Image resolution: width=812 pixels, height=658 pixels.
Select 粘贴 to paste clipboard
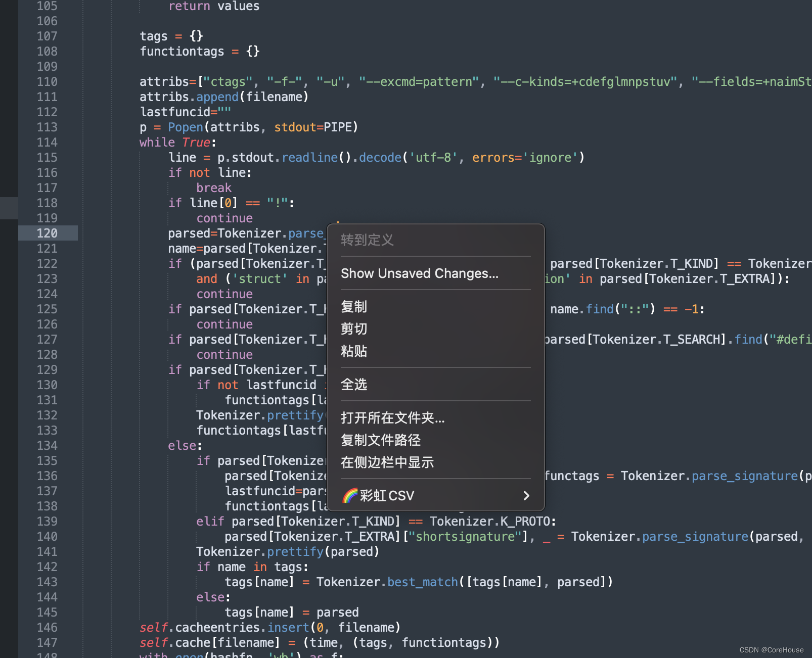point(354,351)
